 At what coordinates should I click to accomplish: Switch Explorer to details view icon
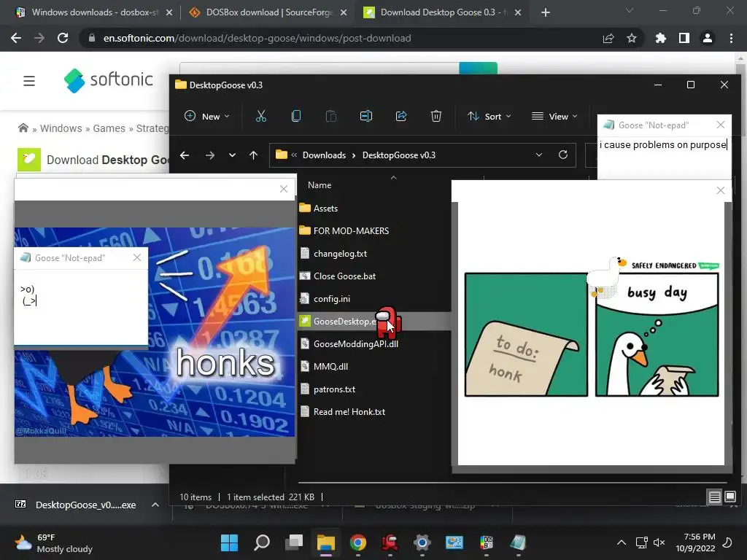(715, 497)
